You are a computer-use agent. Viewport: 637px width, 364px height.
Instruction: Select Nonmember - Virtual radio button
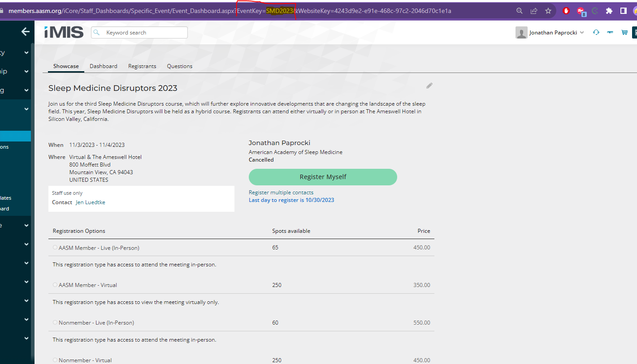(x=55, y=360)
